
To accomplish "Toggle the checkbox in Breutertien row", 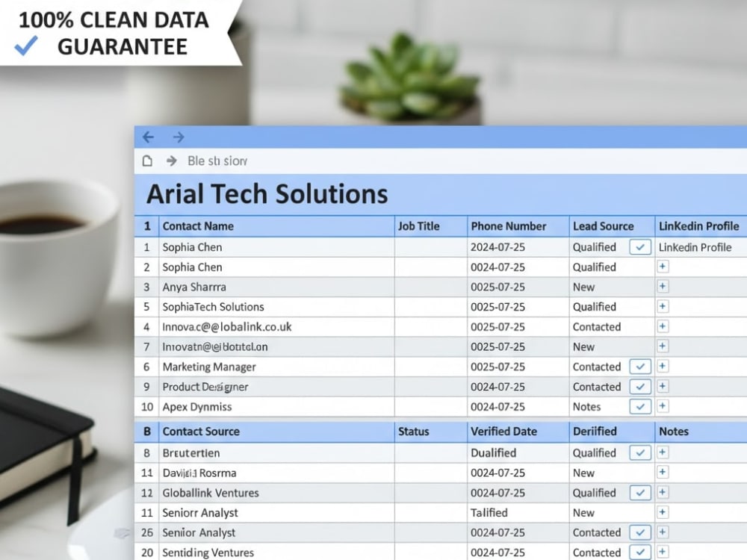I will (640, 453).
